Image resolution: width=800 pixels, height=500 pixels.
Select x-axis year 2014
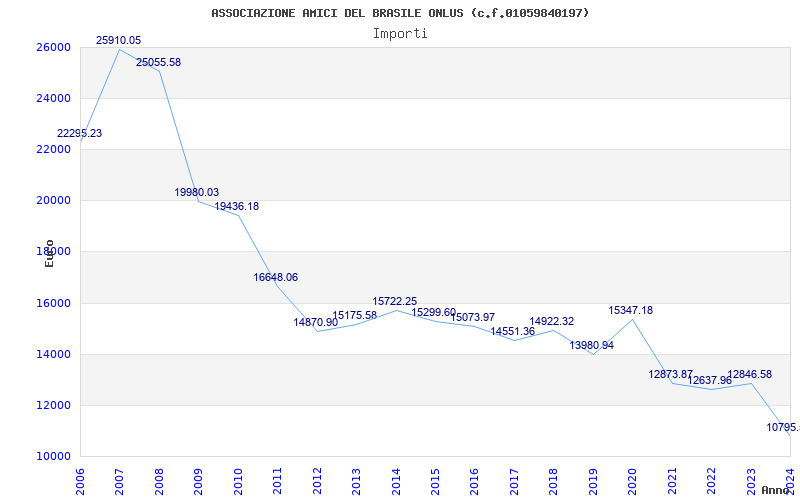pos(396,481)
